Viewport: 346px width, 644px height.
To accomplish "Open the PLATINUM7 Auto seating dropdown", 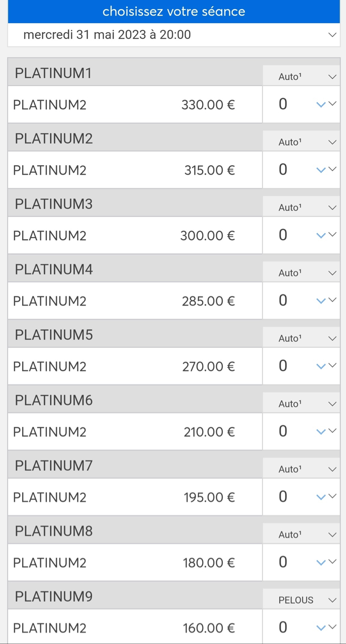I will [301, 470].
